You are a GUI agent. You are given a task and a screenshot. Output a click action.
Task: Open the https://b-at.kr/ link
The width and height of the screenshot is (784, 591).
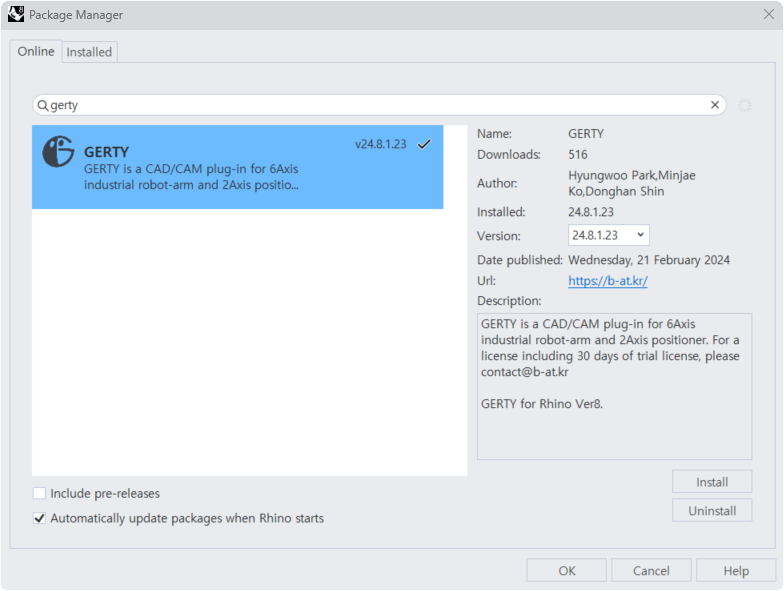[x=608, y=280]
